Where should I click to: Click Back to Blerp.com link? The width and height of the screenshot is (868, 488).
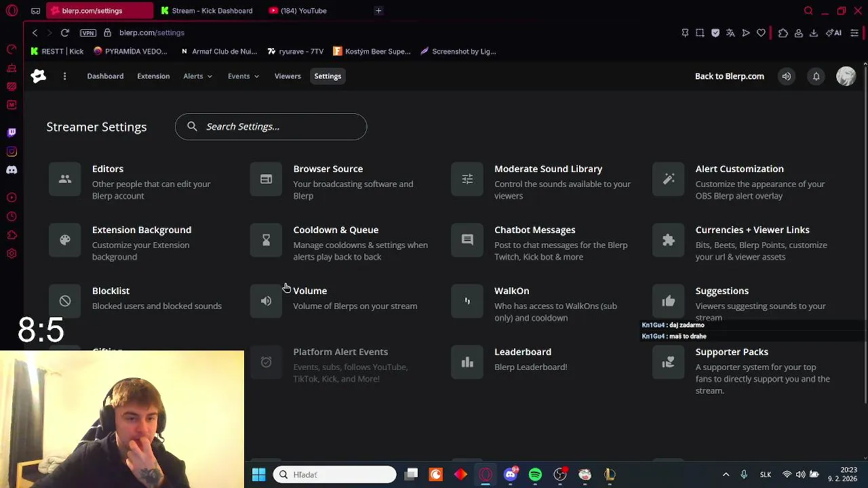click(x=730, y=76)
